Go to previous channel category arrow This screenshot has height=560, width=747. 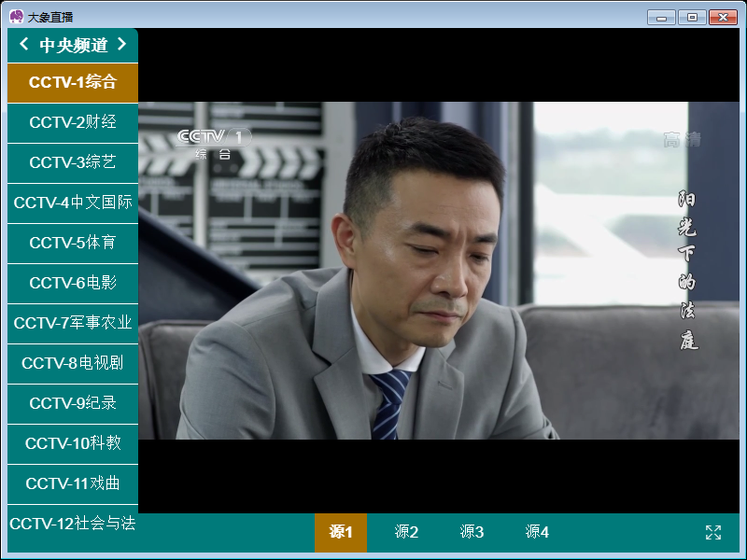[x=24, y=44]
